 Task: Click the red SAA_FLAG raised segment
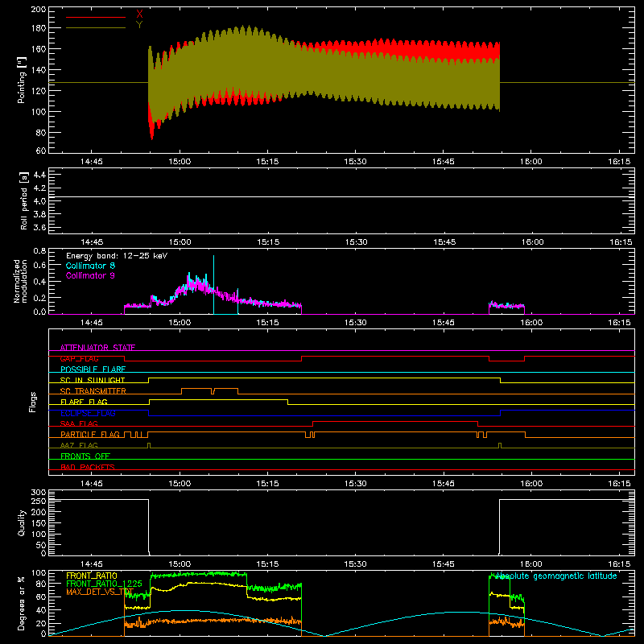(x=395, y=422)
